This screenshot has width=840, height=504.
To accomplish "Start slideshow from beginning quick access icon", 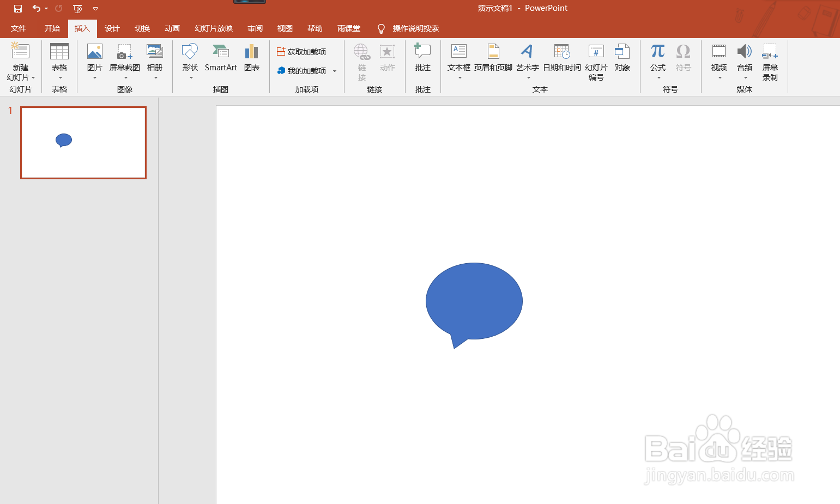I will pos(77,9).
